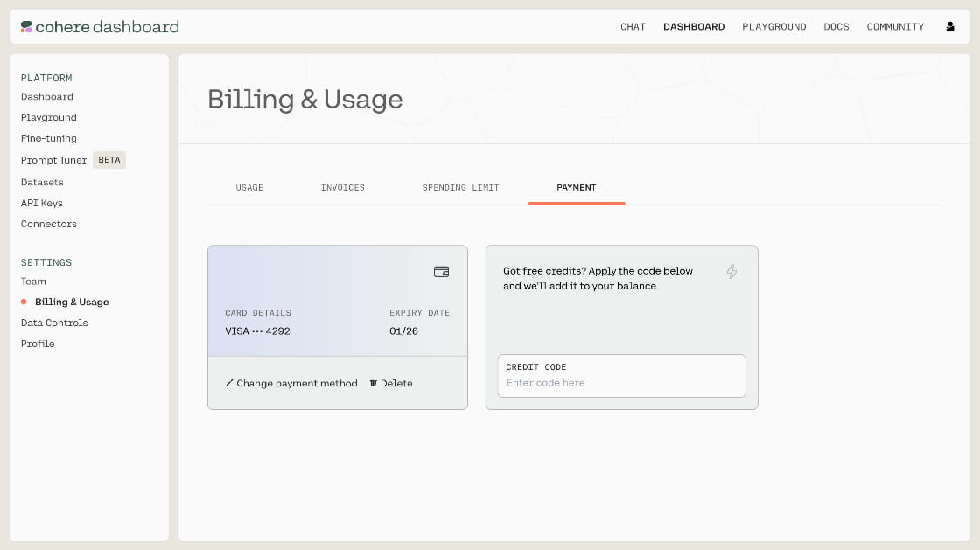This screenshot has width=980, height=550.
Task: Select the Payment tab
Action: (577, 187)
